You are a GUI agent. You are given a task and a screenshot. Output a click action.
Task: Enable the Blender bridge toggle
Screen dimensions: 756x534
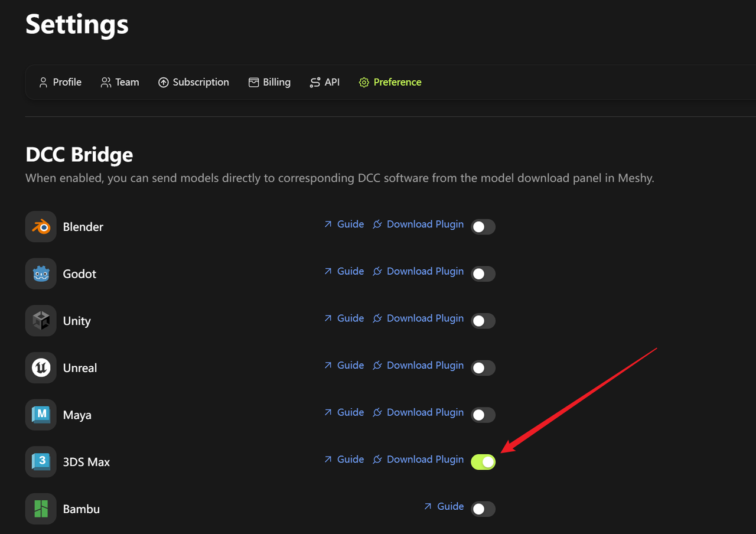point(483,227)
